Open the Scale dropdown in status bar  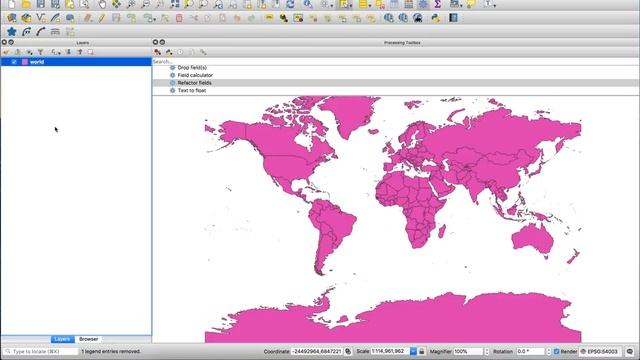pos(413,351)
